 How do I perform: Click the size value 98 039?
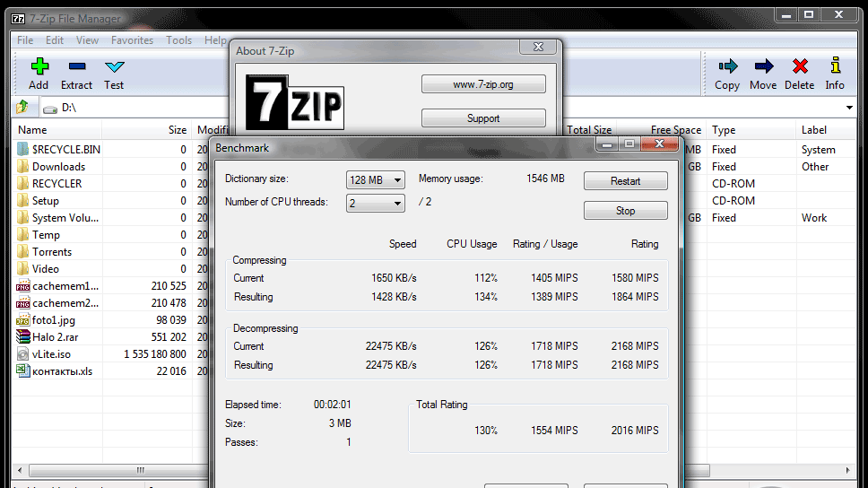pyautogui.click(x=171, y=320)
